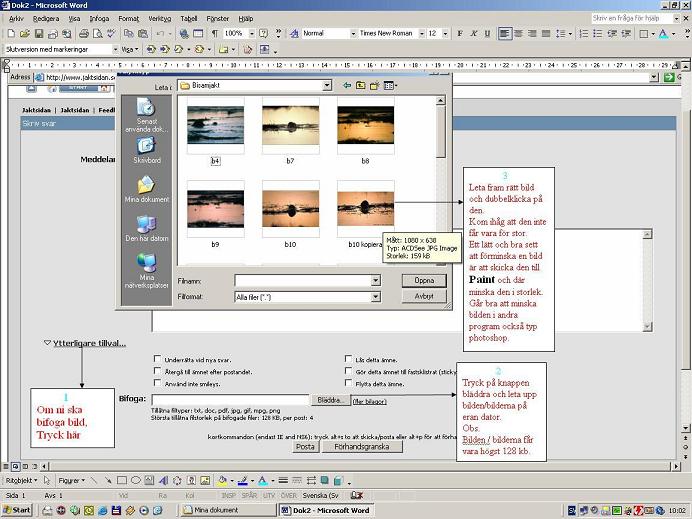Select the b8 image thumbnail
Viewport: 692px width, 519px height.
pyautogui.click(x=365, y=126)
